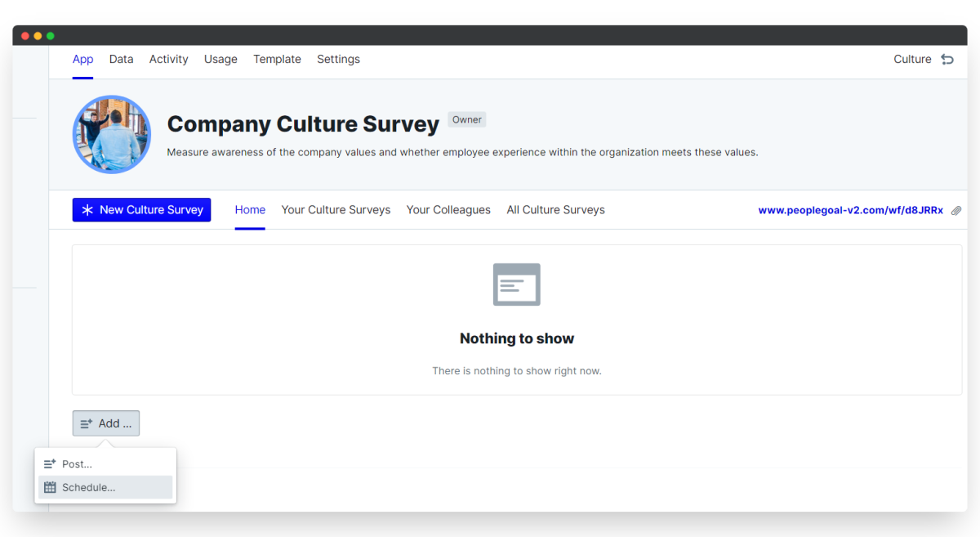Open the Template tab
This screenshot has width=980, height=537.
pyautogui.click(x=277, y=60)
